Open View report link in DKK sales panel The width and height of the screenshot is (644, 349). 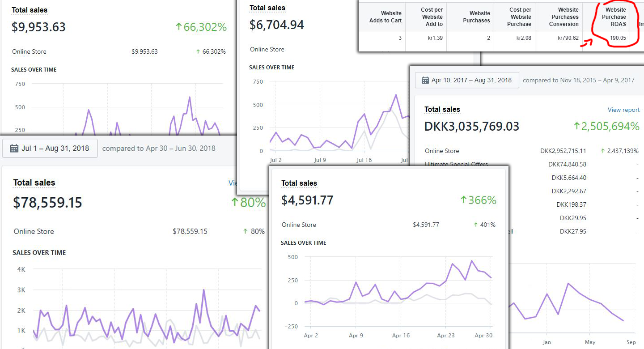point(623,110)
